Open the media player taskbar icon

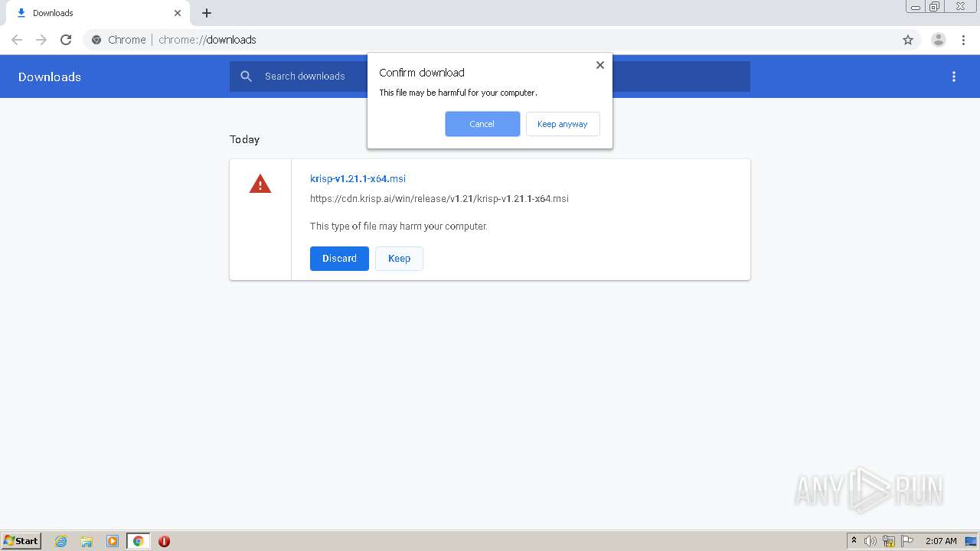point(113,541)
